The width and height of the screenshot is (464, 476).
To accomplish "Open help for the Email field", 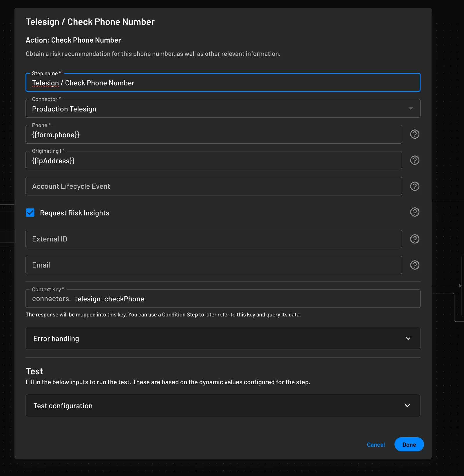I will [414, 265].
